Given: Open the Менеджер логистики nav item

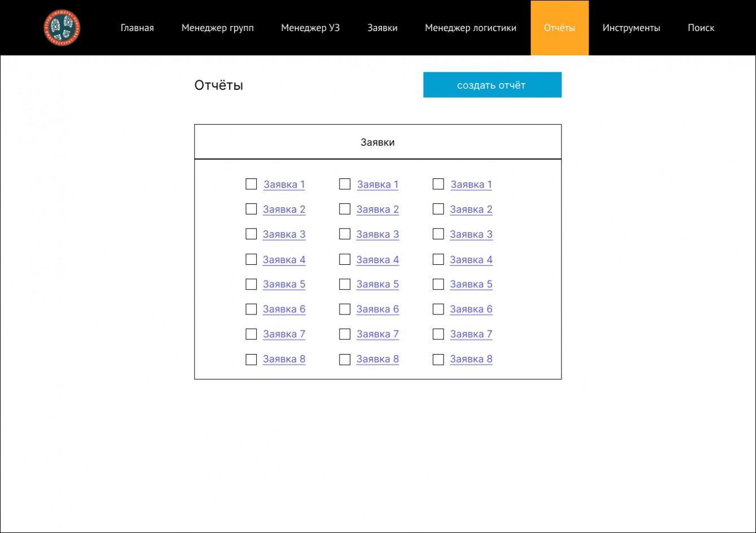Looking at the screenshot, I should tap(471, 28).
